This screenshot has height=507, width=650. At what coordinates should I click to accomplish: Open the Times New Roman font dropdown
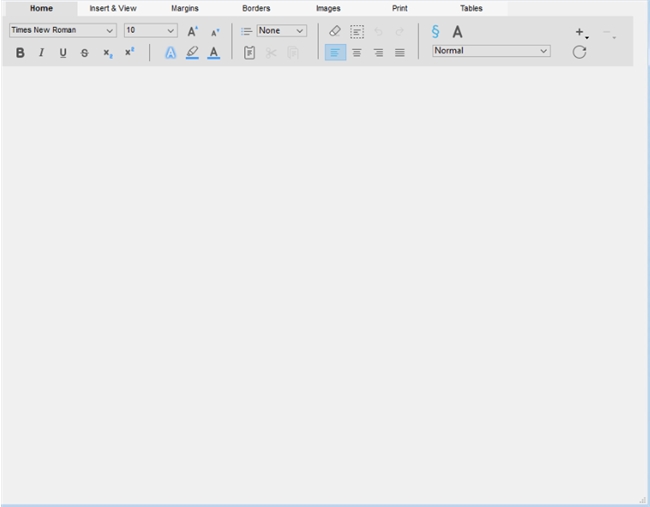pyautogui.click(x=62, y=31)
